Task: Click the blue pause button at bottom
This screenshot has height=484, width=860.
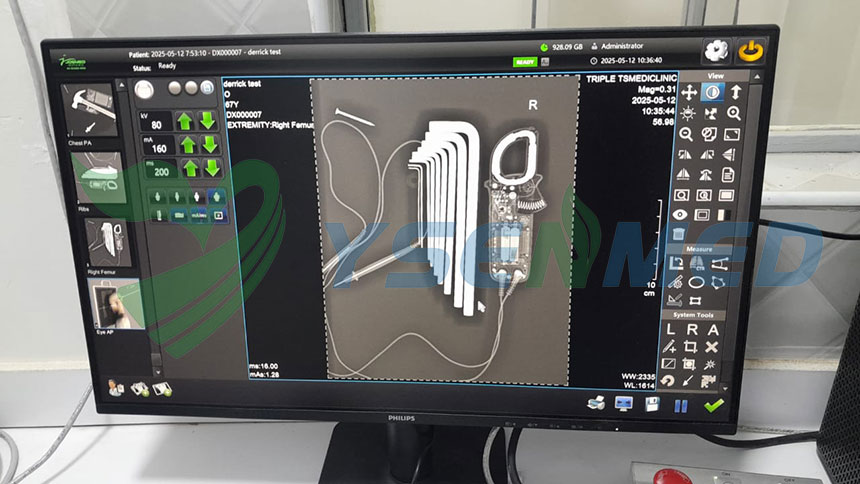Action: [681, 405]
